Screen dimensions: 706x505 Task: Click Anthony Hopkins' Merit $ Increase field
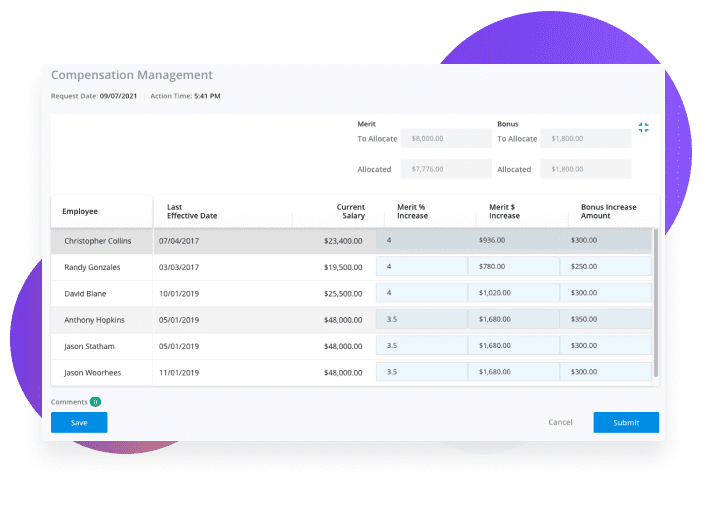tap(513, 320)
